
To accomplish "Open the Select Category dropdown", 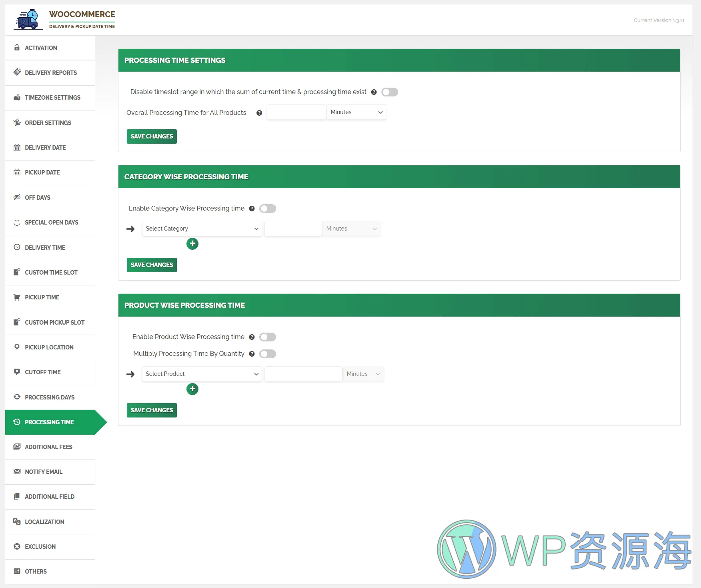I will tap(202, 229).
